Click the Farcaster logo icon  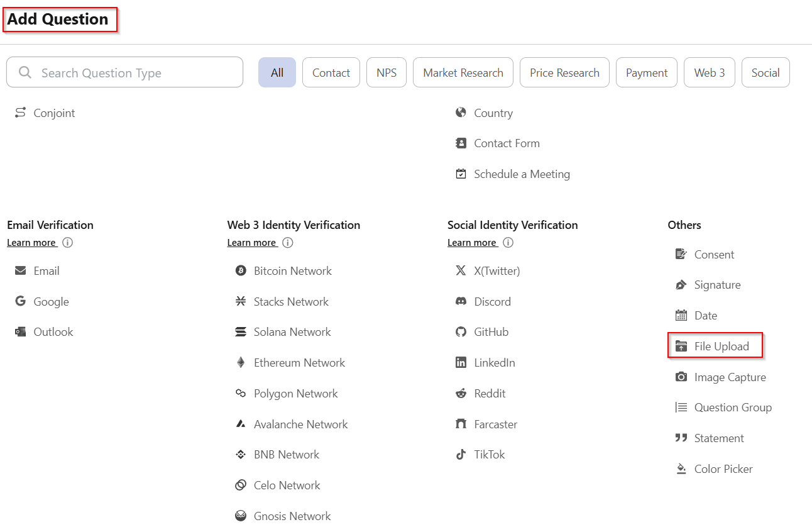461,424
